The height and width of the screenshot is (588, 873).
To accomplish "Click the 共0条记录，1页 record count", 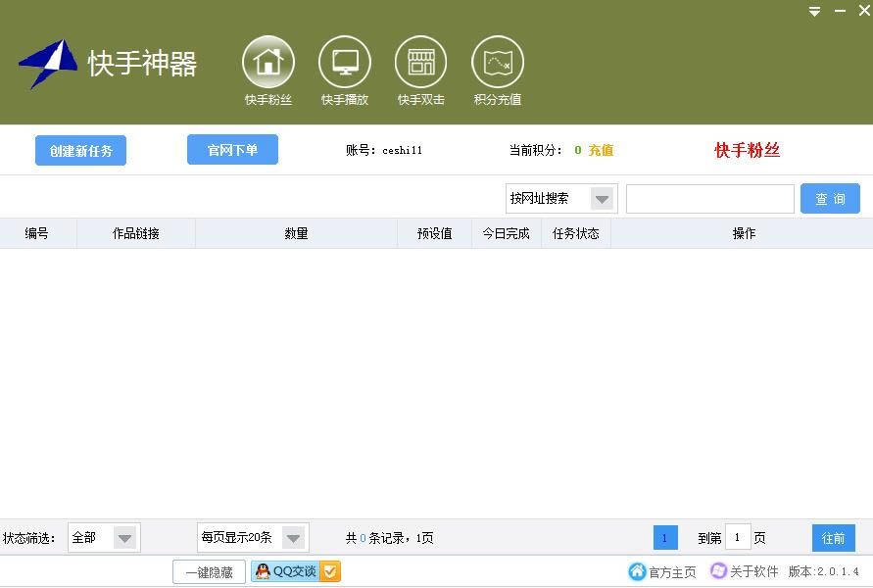I will (389, 538).
